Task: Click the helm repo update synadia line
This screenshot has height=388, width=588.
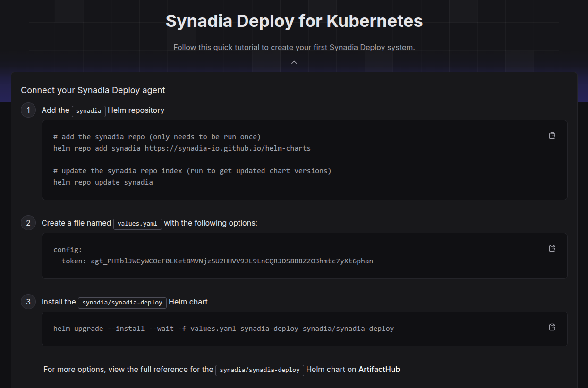Action: pos(103,182)
